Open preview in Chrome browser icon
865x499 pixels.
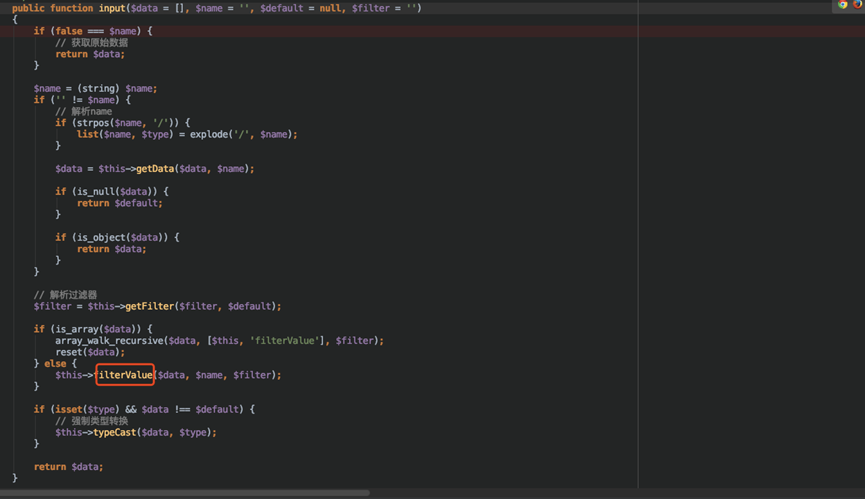pyautogui.click(x=842, y=4)
